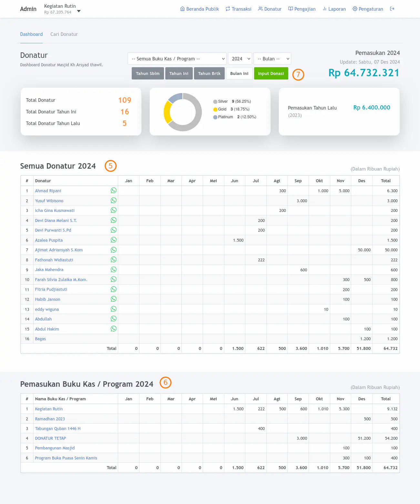Open WhatsApp chat for Devi Purwanti S.Pd
The width and height of the screenshot is (420, 504).
[114, 230]
